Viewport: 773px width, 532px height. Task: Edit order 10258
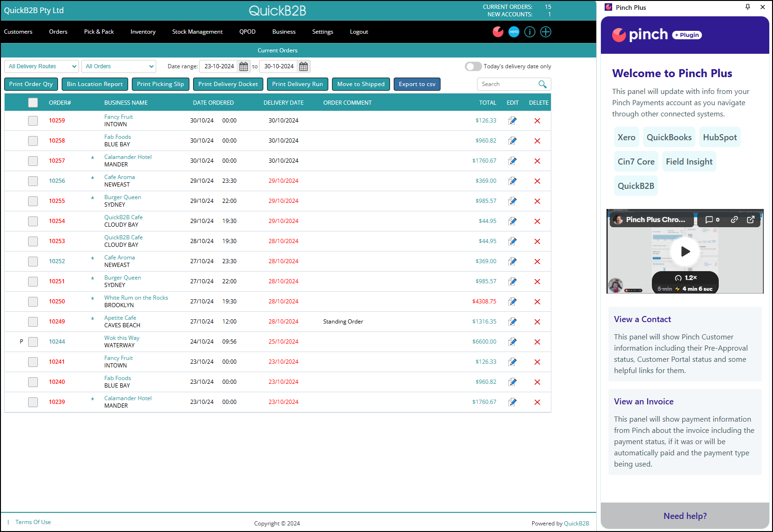coord(513,141)
